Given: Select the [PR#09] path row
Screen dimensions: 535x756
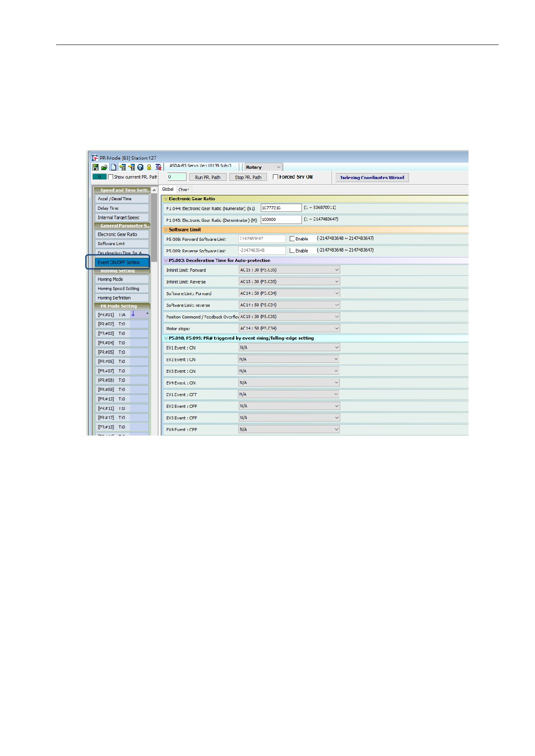Looking at the screenshot, I should [122, 390].
